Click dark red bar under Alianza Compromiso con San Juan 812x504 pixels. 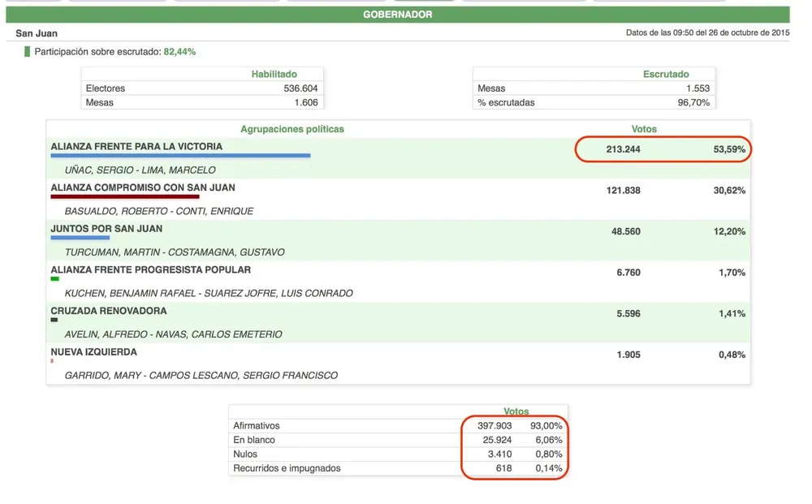pyautogui.click(x=124, y=196)
